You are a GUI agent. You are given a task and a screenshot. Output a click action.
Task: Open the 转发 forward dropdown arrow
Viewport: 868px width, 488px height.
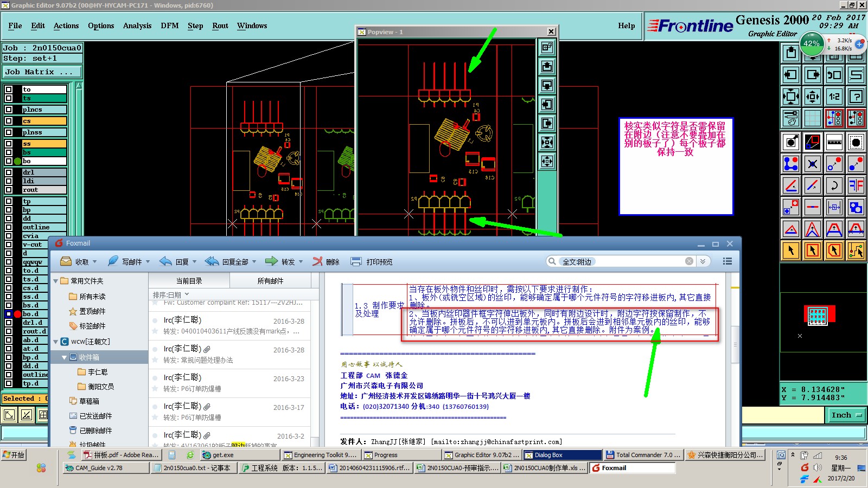[301, 262]
